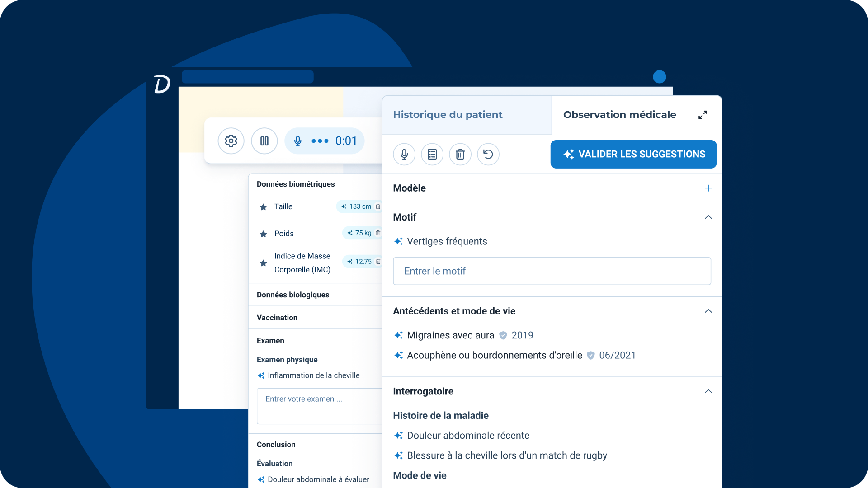
Task: Remove the 12,75 IMC value
Action: [378, 262]
